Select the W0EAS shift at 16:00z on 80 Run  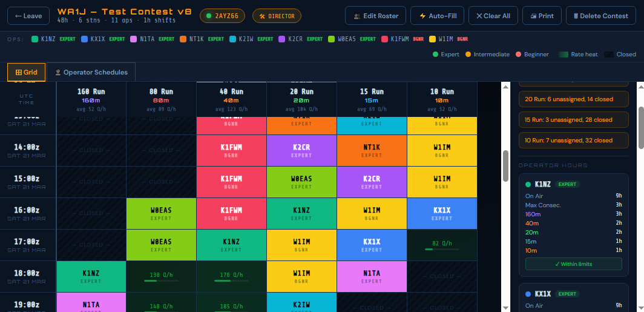(162, 213)
